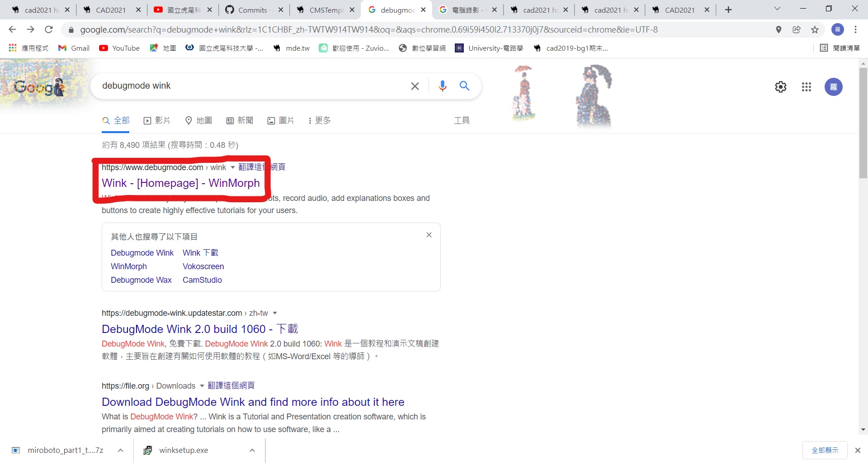
Task: Click the scrollbar down arrow
Action: point(863,430)
